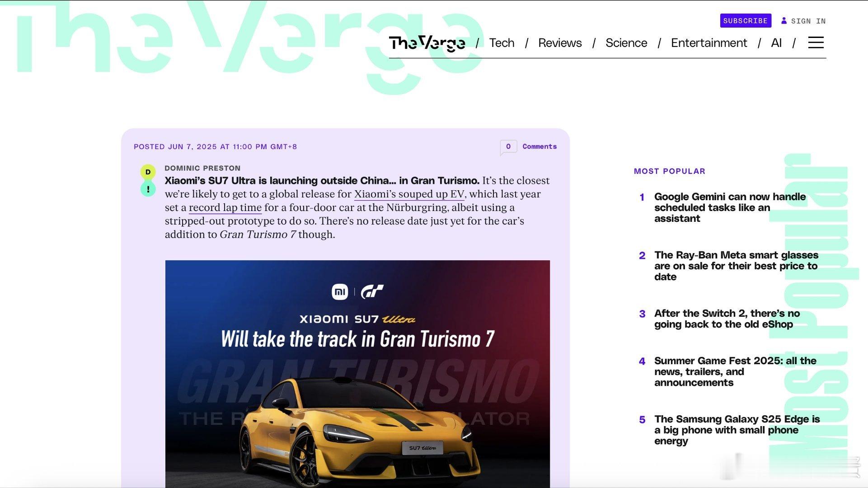Open the Comments link
Screen dimensions: 868x488
coord(540,146)
